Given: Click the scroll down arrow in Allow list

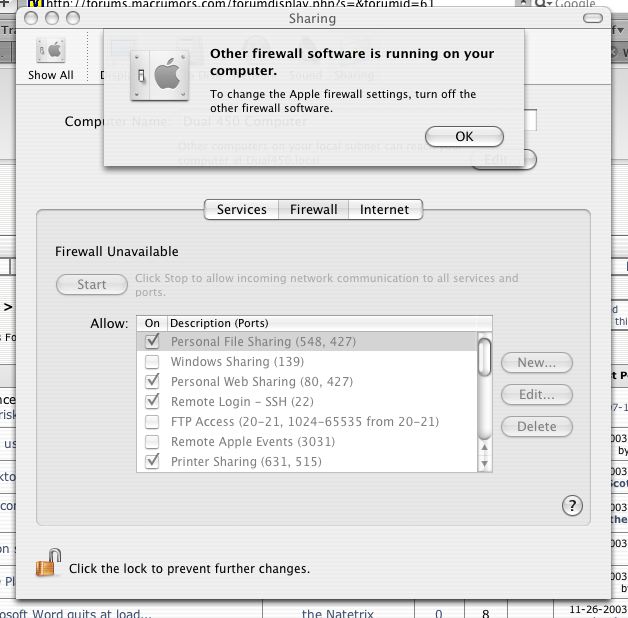Looking at the screenshot, I should (485, 463).
